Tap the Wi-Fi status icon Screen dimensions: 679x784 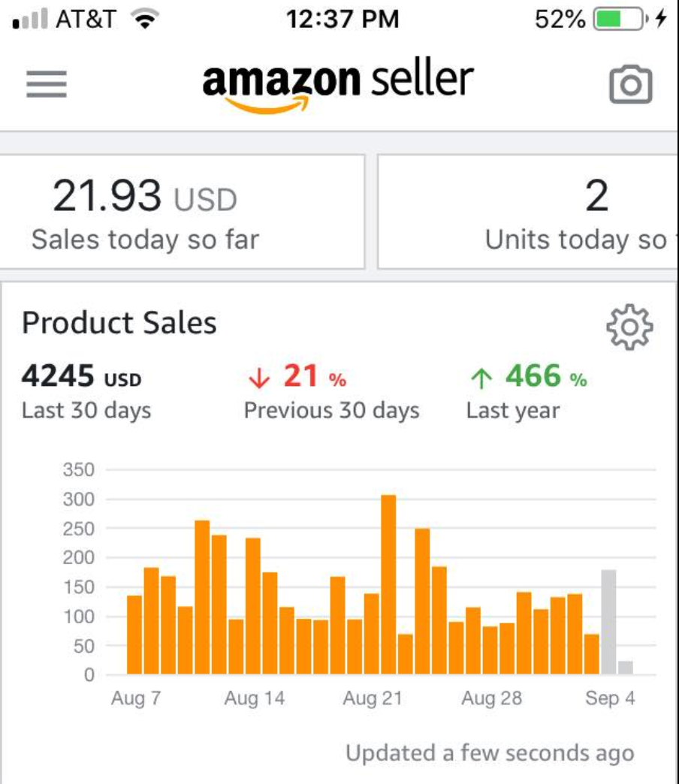tap(145, 19)
